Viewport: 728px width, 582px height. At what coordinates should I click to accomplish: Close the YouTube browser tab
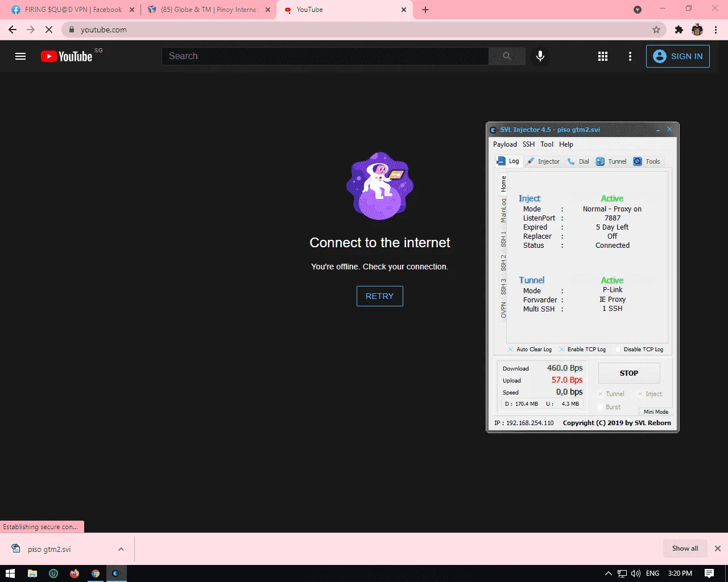point(404,10)
